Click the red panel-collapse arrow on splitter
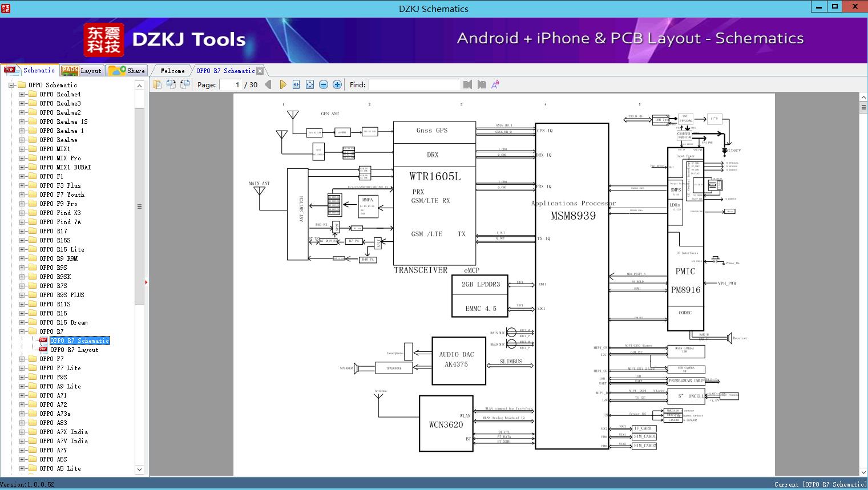868x490 pixels. [146, 282]
